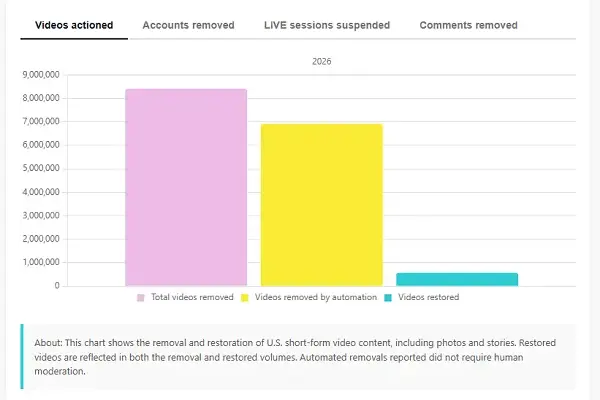Switch to the Videos actioned tab
600x400 pixels.
click(74, 25)
